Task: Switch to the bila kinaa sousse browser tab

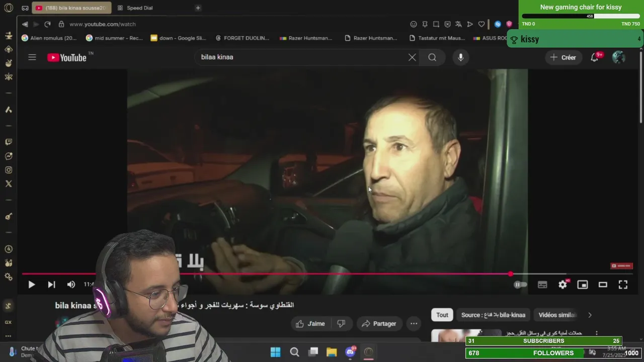Action: pos(71,8)
